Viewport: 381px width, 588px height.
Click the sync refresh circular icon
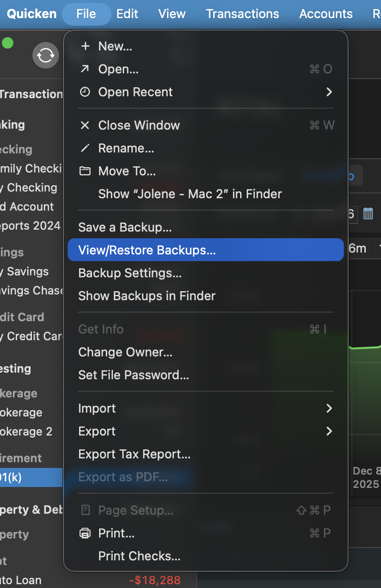coord(46,56)
